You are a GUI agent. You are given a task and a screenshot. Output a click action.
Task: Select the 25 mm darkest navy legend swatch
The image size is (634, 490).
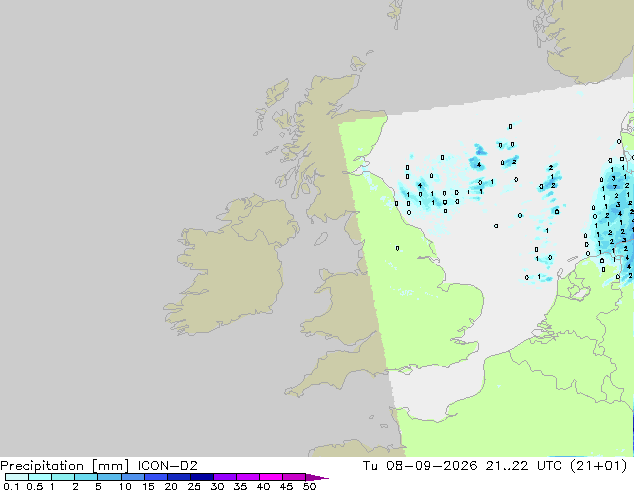(x=202, y=477)
